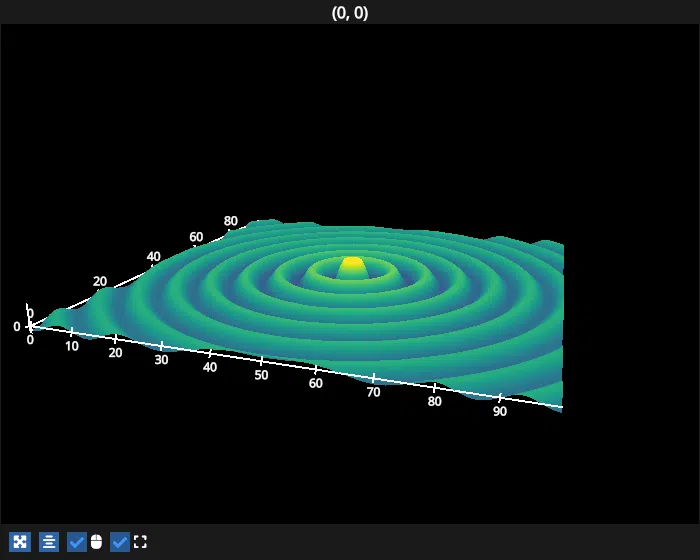Click the '70' tick label on the front axis
This screenshot has height=560, width=700.
373,392
